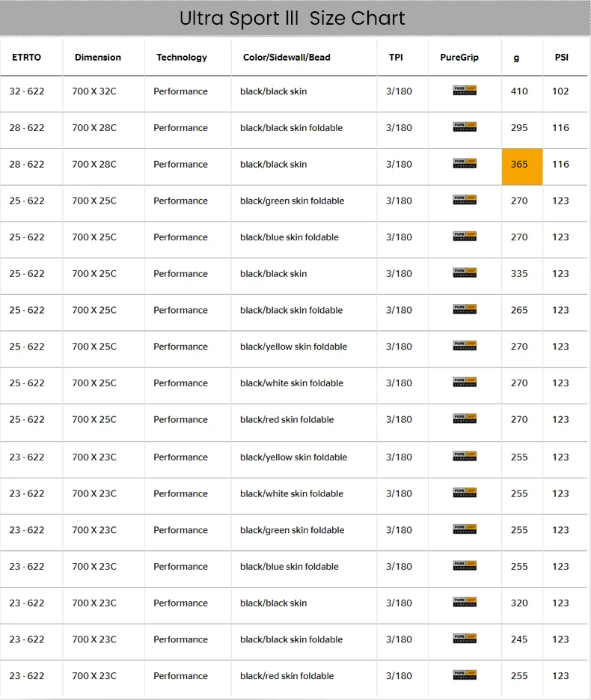Viewport: 591px width, 700px height.
Task: Click Performance in the 265 g row
Action: 180,310
